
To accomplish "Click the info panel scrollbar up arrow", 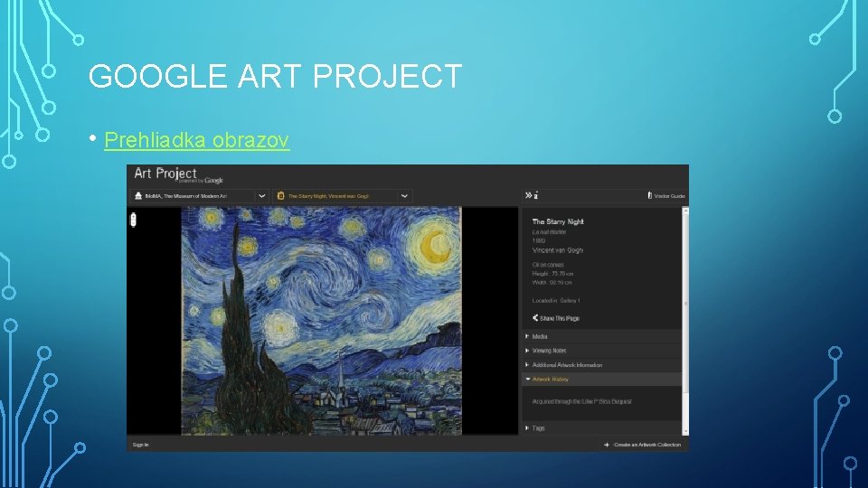I will (x=686, y=211).
